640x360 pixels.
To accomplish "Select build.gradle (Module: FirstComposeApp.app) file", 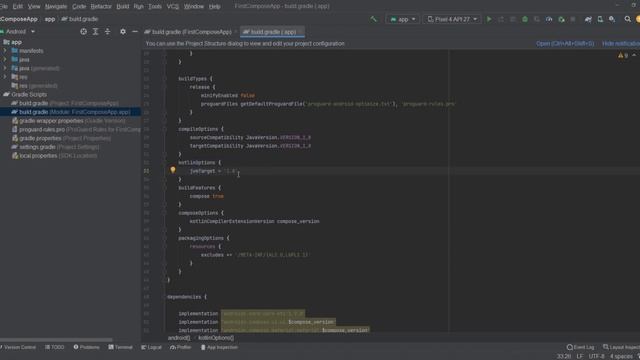I will [70, 112].
